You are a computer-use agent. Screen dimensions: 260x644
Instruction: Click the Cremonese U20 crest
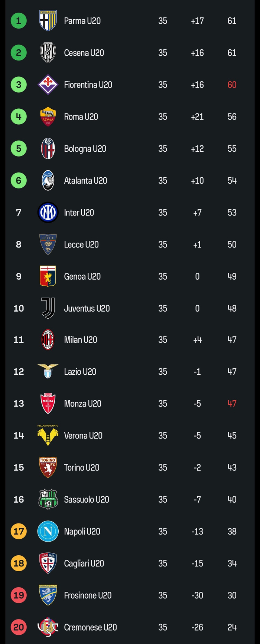click(48, 627)
